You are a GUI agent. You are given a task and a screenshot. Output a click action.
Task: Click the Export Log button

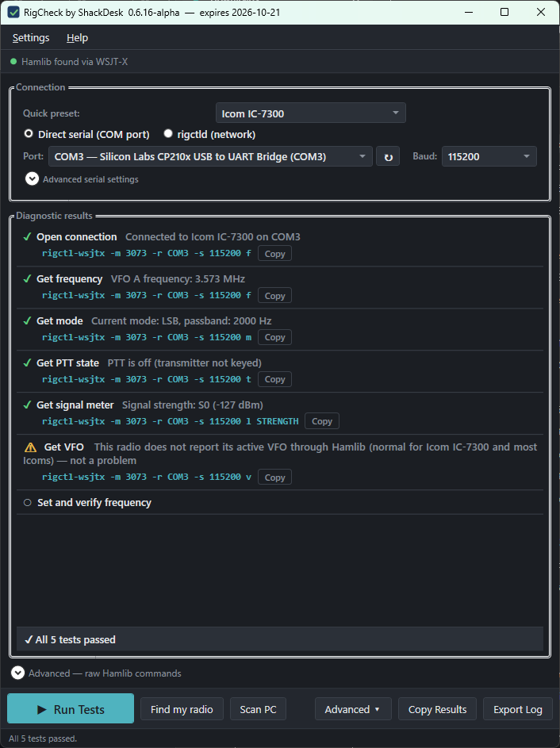point(517,709)
